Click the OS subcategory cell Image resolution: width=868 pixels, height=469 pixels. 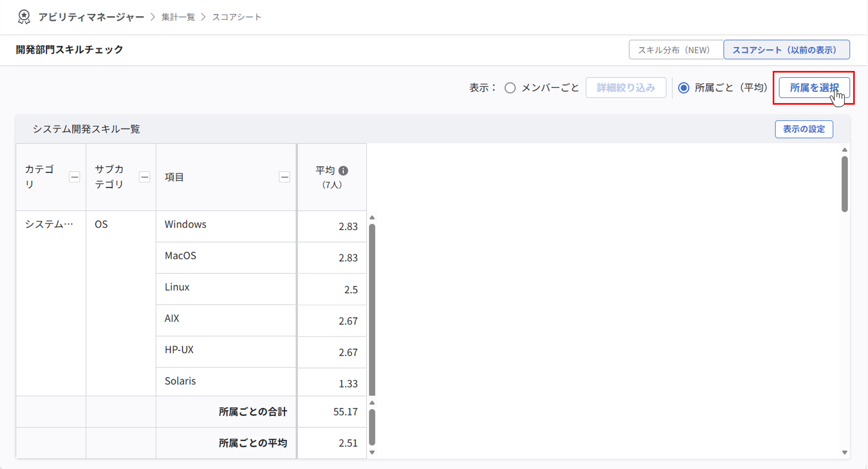(121, 303)
